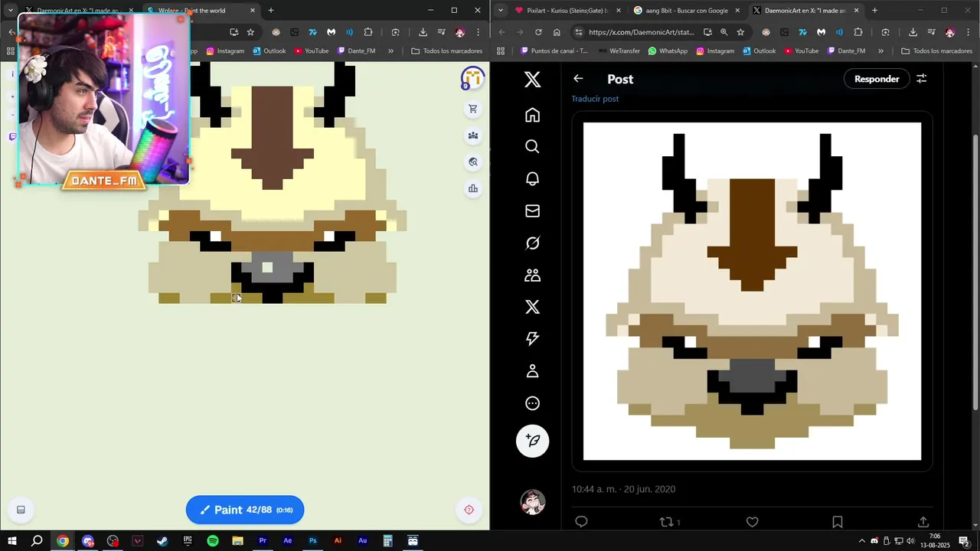Open the Wplace shop cart icon
Image resolution: width=980 pixels, height=551 pixels.
[x=473, y=109]
